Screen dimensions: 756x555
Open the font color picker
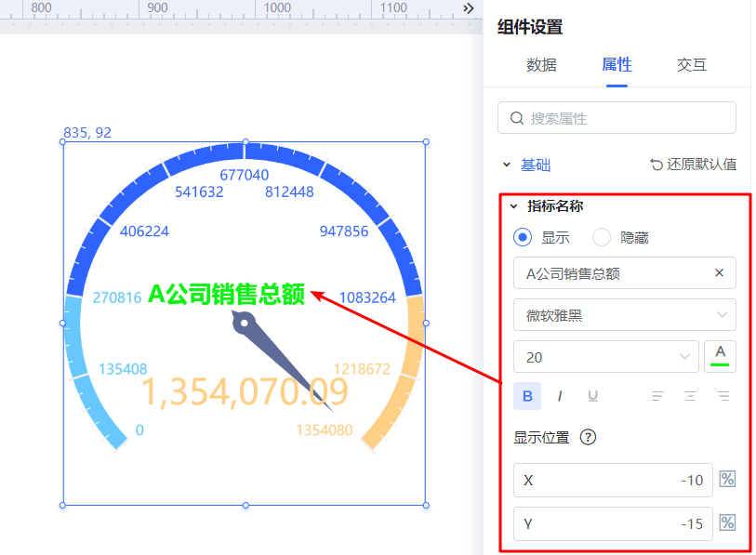[x=720, y=356]
